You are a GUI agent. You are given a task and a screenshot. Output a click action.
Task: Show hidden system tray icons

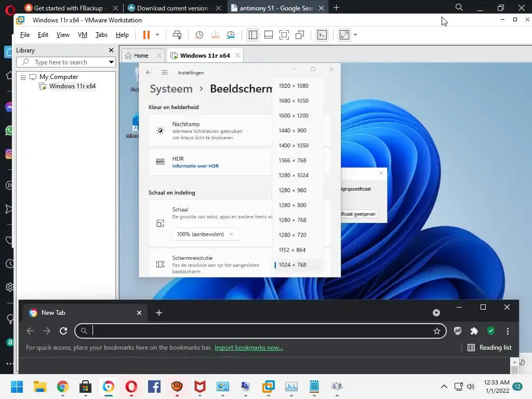tap(444, 387)
